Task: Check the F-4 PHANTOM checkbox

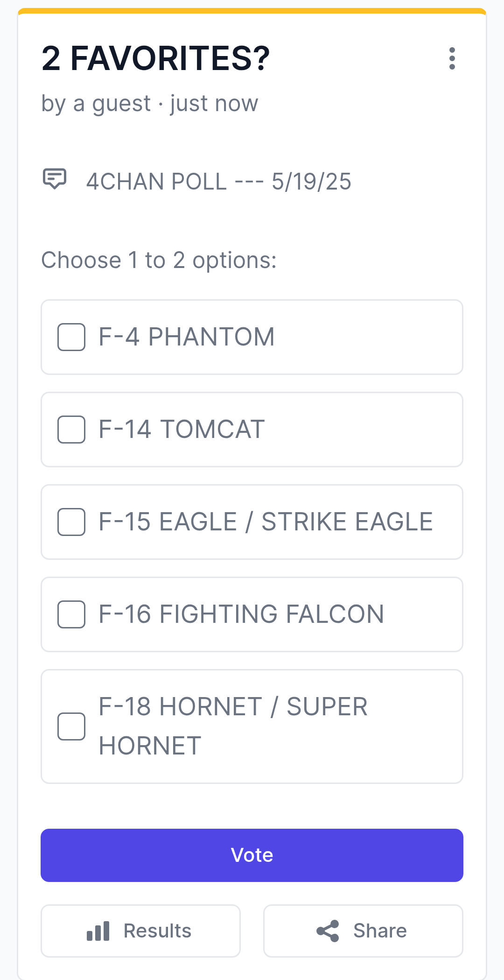Action: 71,337
